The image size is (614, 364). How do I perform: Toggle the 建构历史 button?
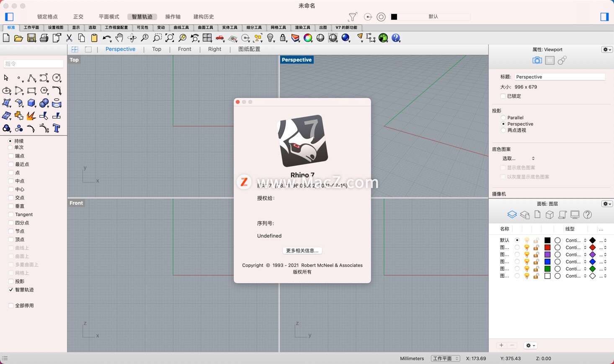pos(204,17)
